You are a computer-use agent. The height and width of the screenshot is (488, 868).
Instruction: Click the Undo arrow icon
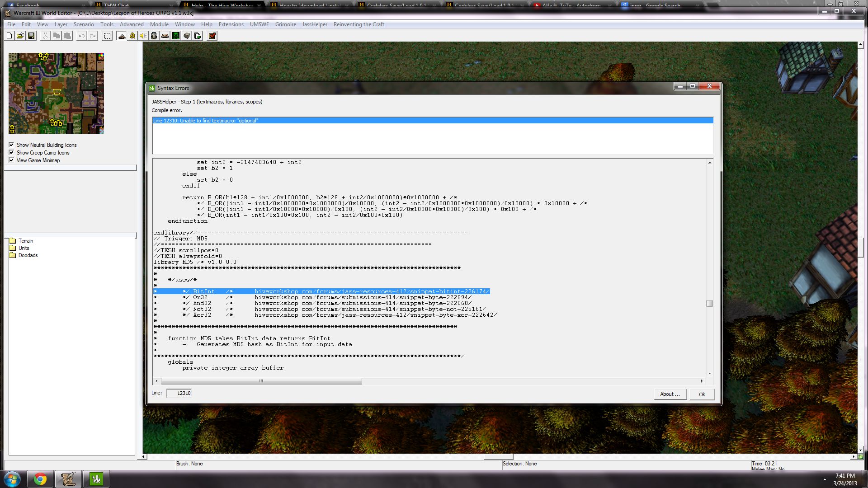81,36
